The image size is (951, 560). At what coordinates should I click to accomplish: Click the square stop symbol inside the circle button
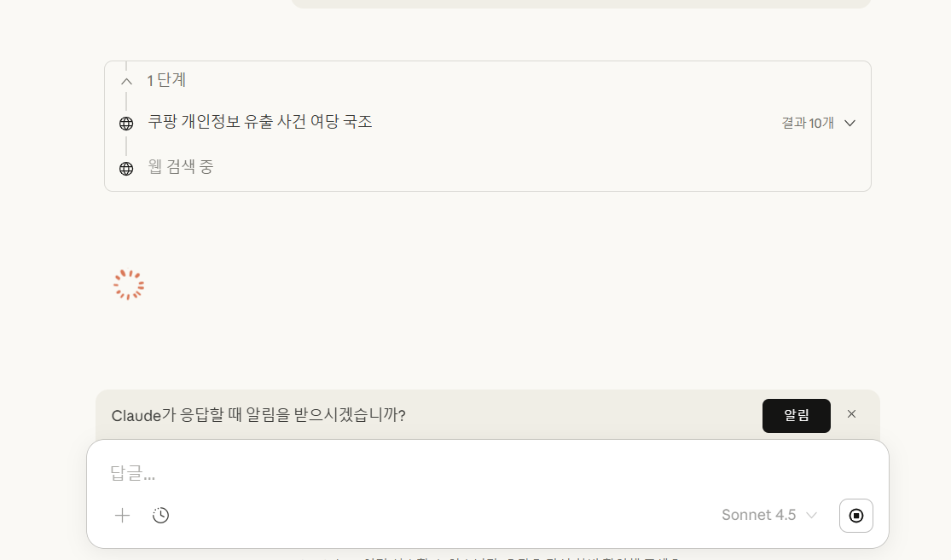855,515
